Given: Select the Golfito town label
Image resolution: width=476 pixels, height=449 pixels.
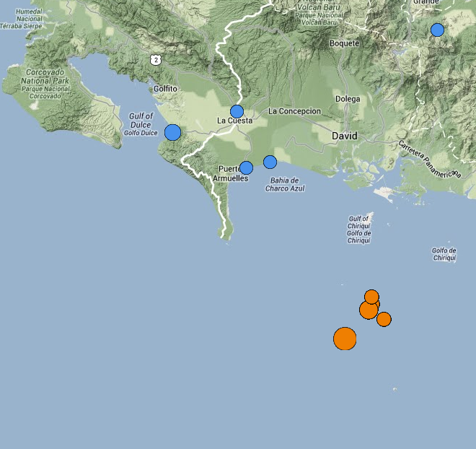Looking at the screenshot, I should pos(165,89).
